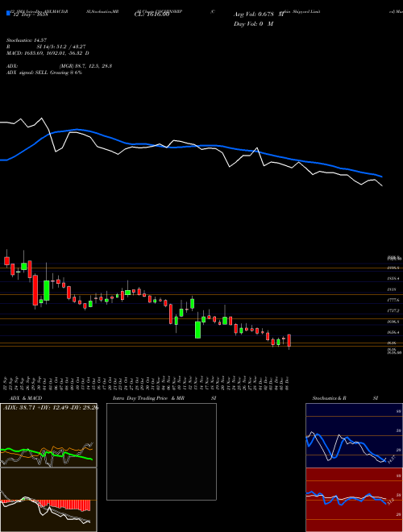Screen dimensions: 403x532
Task: Open the ADX indicator panel with green line
Action: tap(48, 435)
